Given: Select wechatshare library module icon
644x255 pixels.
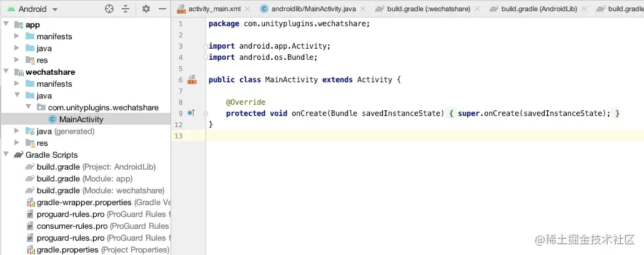Looking at the screenshot, I should pos(19,72).
